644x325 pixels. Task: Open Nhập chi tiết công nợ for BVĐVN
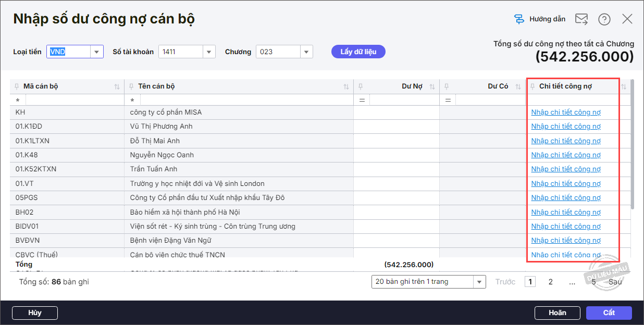566,240
